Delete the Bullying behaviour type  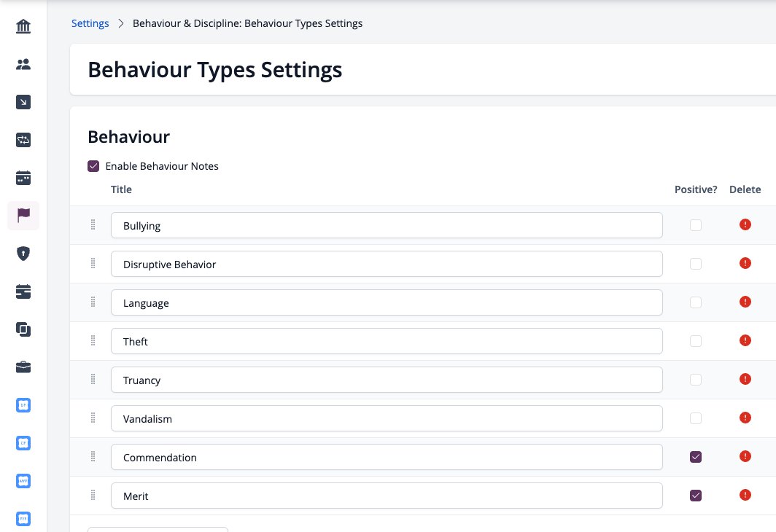745,225
